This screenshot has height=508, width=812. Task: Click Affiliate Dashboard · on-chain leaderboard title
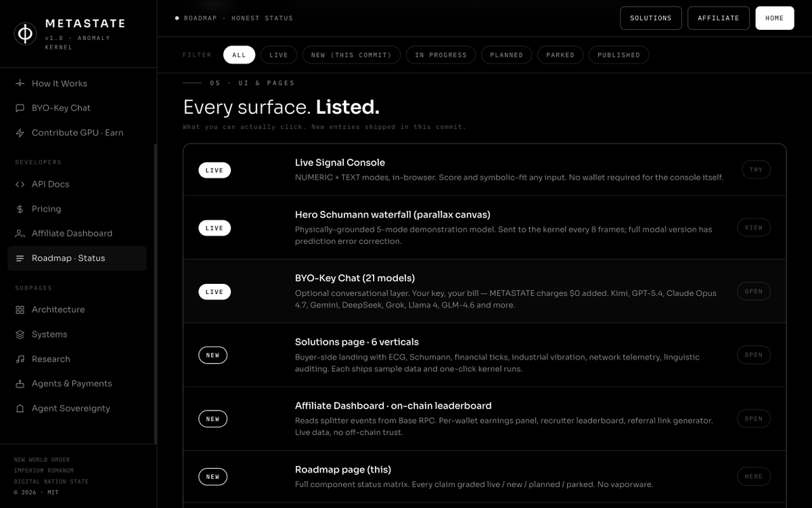point(393,406)
